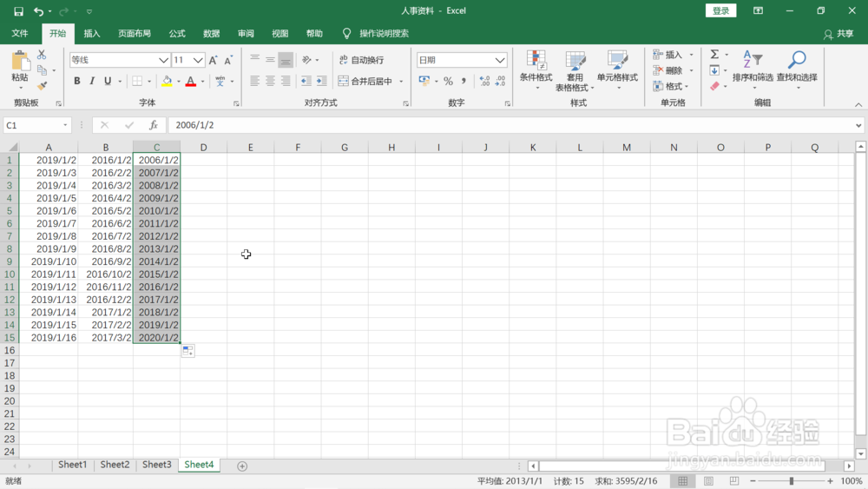Switch to Sheet3 tab
The image size is (868, 489).
coord(156,465)
